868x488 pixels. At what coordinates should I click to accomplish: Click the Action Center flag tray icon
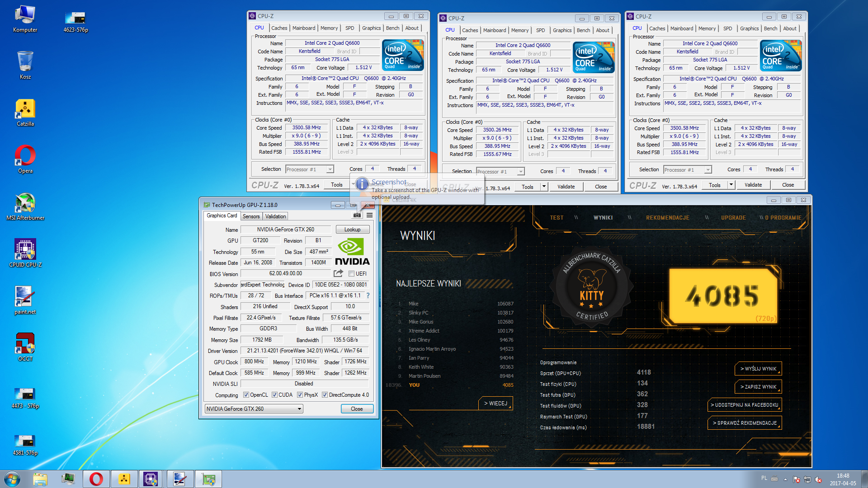coord(797,479)
